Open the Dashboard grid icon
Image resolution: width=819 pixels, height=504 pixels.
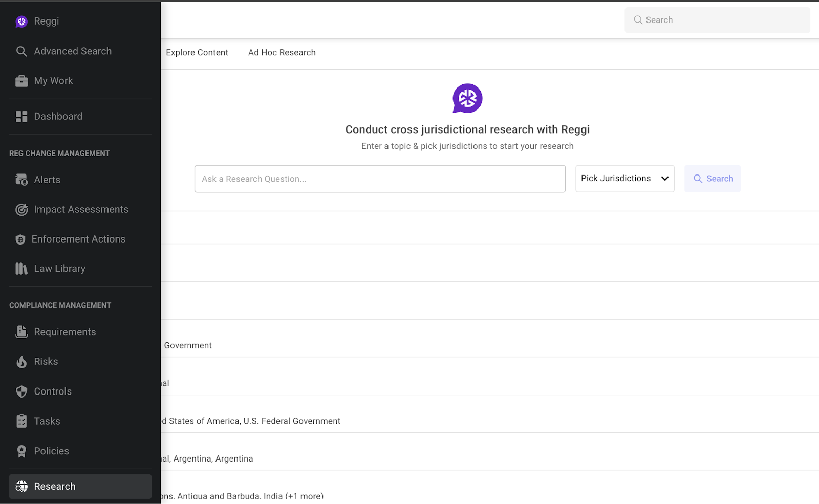tap(21, 117)
